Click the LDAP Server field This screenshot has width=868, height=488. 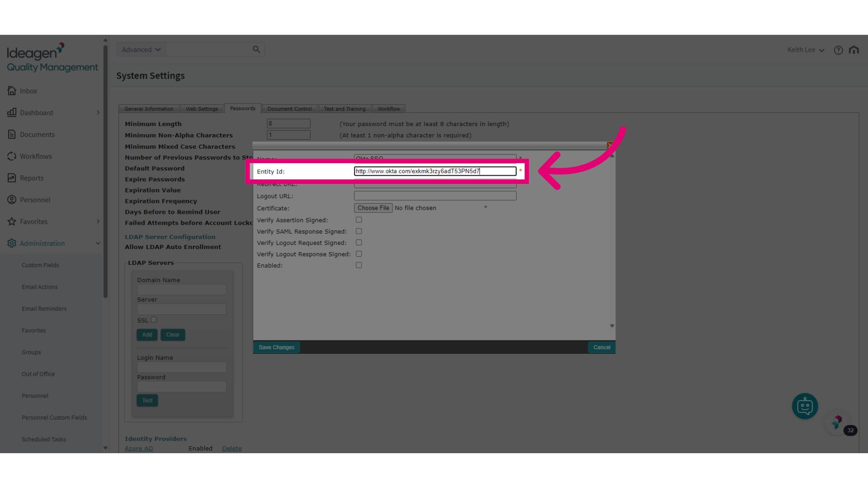[x=182, y=309]
